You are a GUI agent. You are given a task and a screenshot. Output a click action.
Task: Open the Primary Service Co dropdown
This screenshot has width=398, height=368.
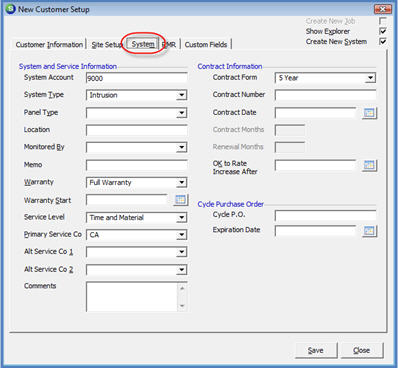click(181, 235)
